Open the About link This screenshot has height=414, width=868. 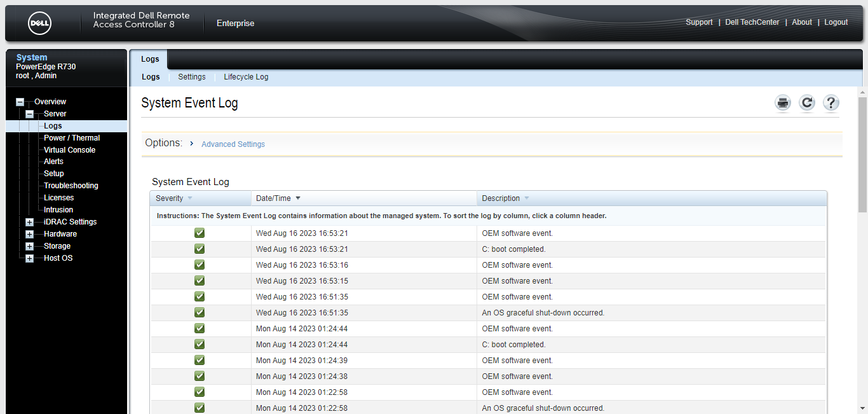coord(802,22)
